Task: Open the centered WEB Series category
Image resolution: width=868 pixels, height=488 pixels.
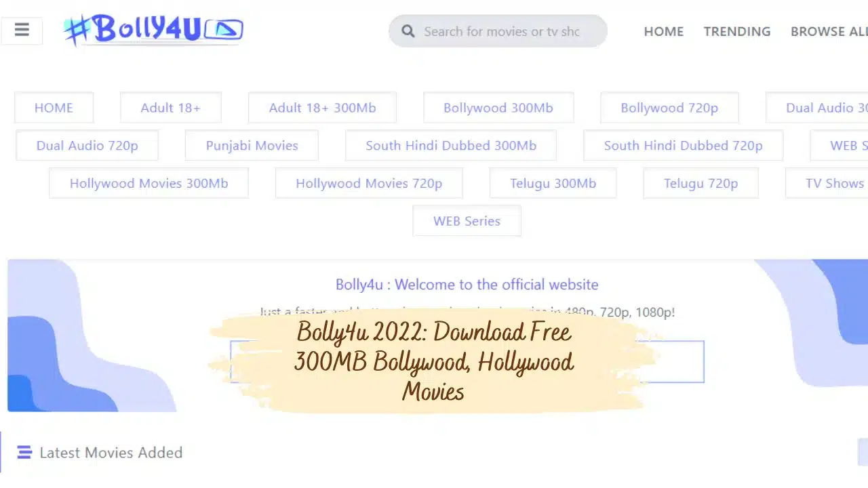Action: coord(467,221)
